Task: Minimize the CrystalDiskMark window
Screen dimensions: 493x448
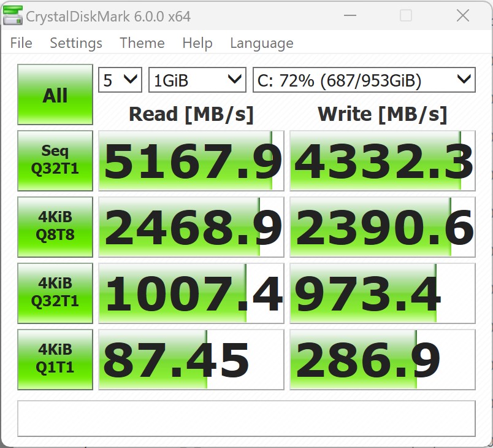Action: [350, 15]
